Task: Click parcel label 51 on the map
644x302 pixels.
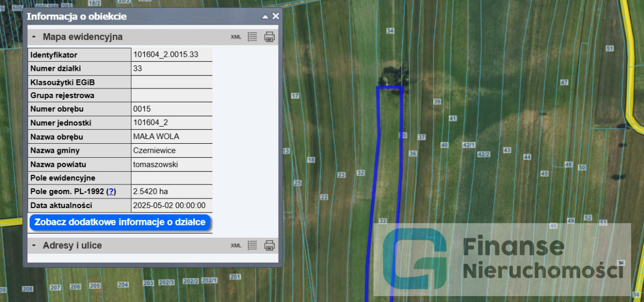Action: (610, 48)
